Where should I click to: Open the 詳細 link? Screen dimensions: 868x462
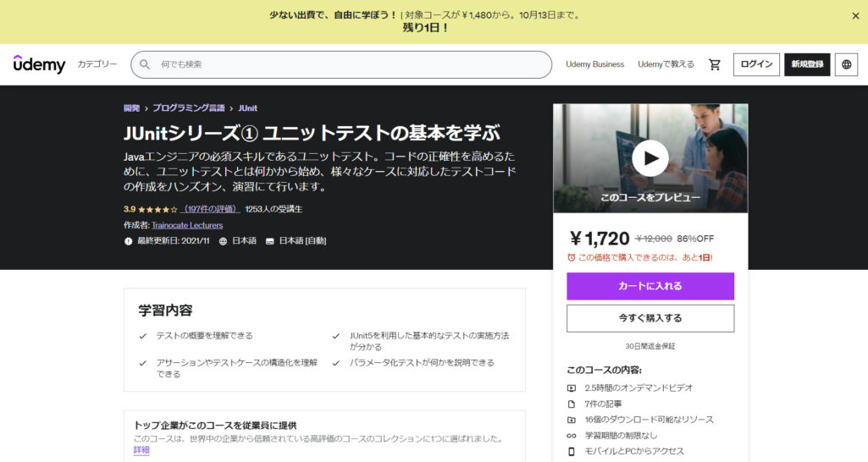tap(141, 450)
